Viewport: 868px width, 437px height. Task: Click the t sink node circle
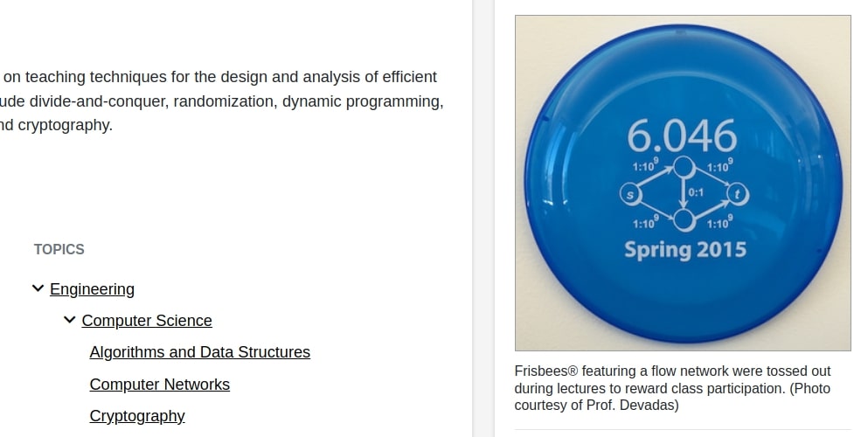[738, 194]
